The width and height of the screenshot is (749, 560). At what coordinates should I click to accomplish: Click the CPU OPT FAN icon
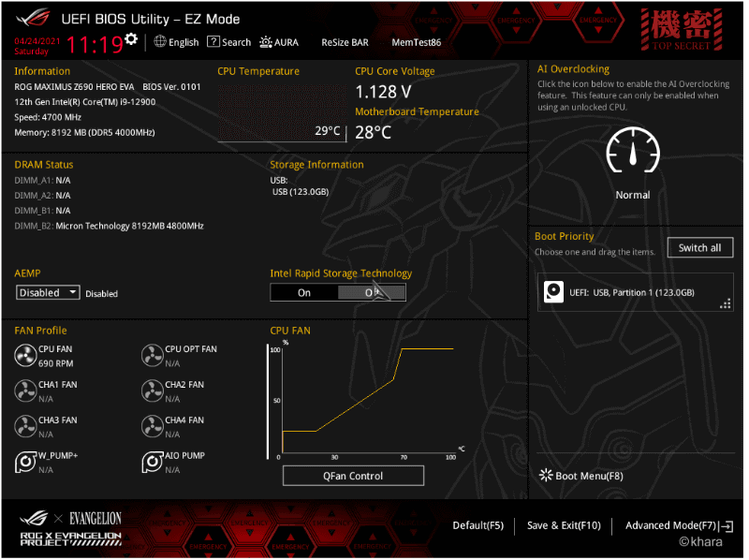pyautogui.click(x=153, y=356)
